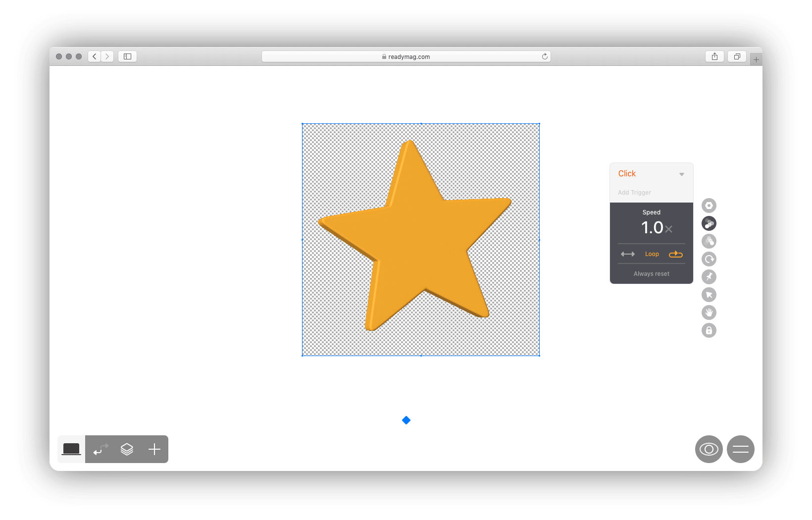812x520 pixels.
Task: Click the circular rotate arrow widget icon
Action: click(x=709, y=259)
